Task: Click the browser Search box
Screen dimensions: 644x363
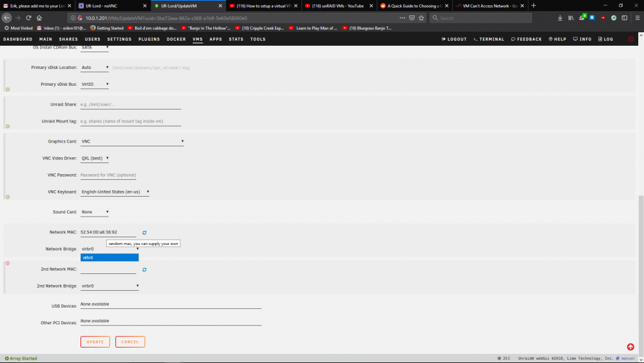Action: coord(480,17)
